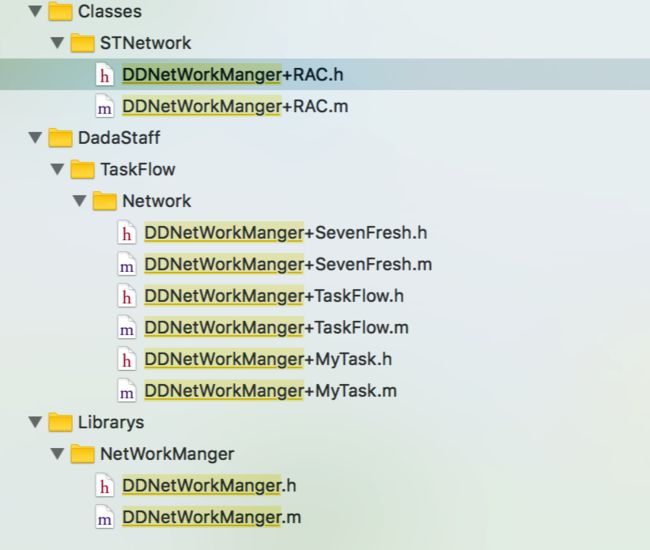
Task: Click the NetWorkManger folder icon
Action: [82, 453]
